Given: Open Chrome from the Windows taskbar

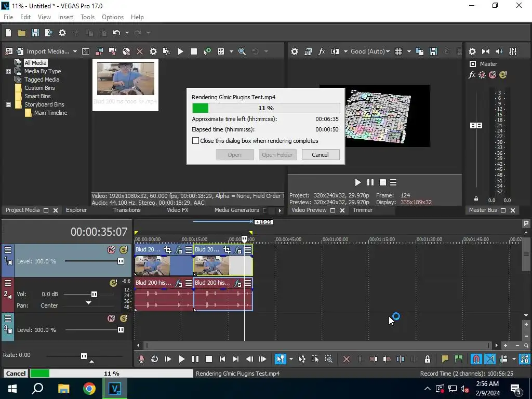Looking at the screenshot, I should point(89,389).
